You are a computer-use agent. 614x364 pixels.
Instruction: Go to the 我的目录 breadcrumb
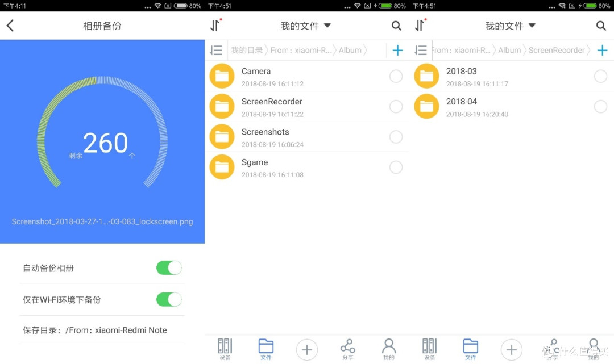pyautogui.click(x=247, y=50)
